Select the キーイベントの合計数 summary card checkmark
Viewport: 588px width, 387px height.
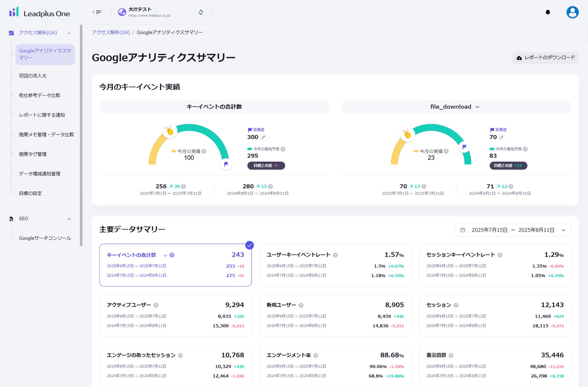tap(249, 245)
